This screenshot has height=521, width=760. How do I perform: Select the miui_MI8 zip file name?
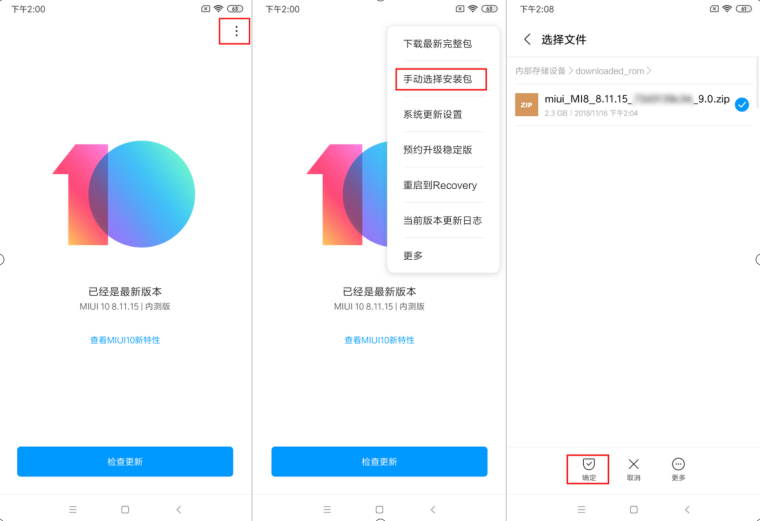(x=636, y=99)
